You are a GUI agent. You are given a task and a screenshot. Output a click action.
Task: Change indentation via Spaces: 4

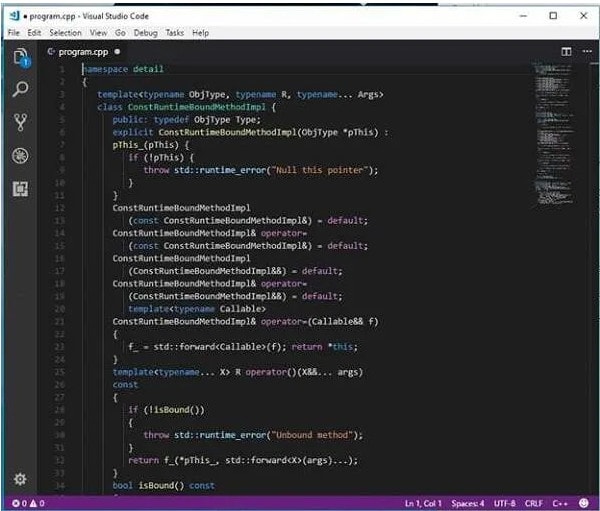(468, 503)
